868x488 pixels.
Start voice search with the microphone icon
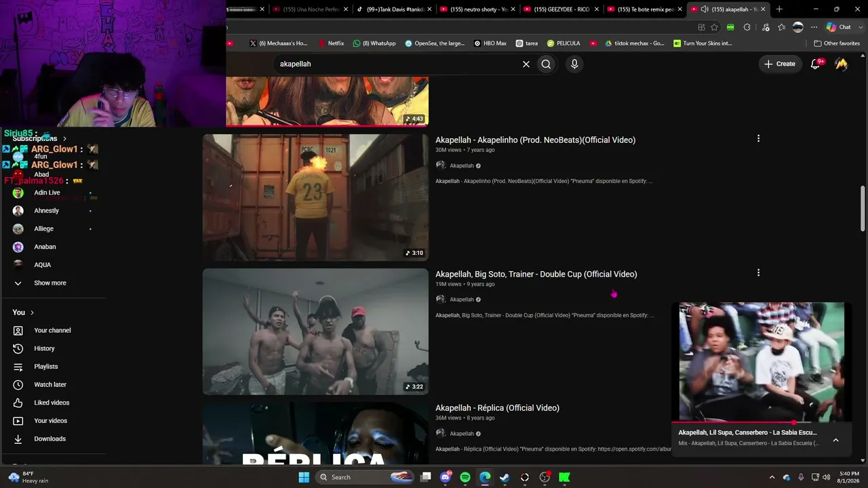[574, 64]
